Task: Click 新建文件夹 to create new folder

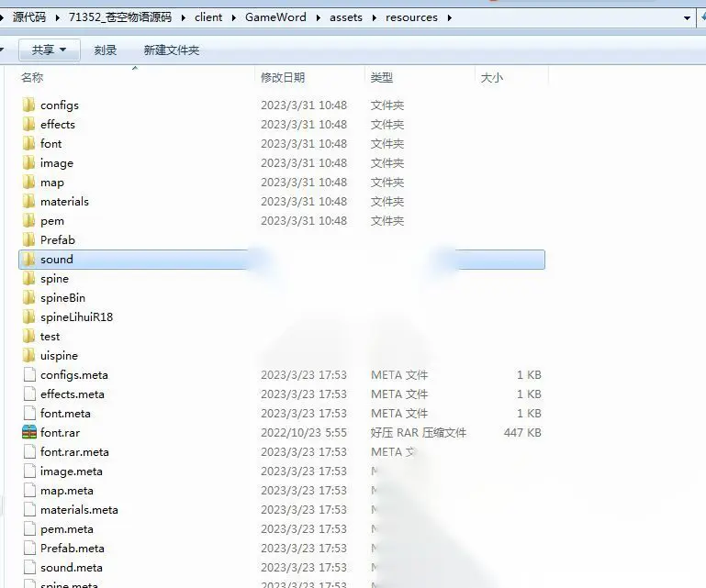Action: point(172,50)
